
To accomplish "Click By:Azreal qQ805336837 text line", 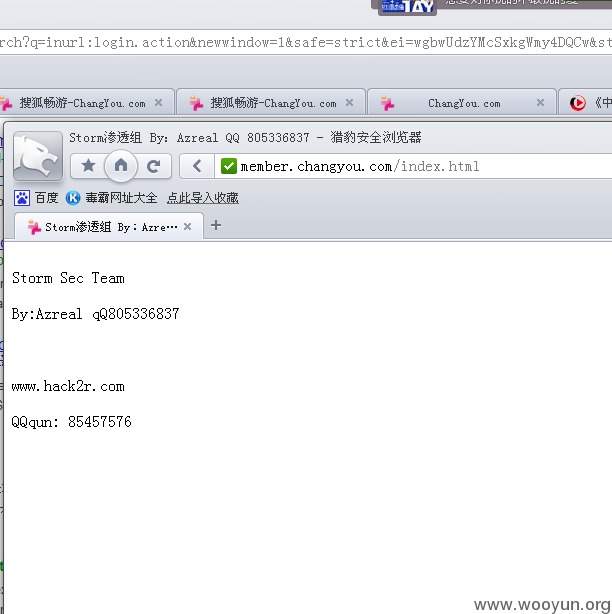I will (95, 314).
